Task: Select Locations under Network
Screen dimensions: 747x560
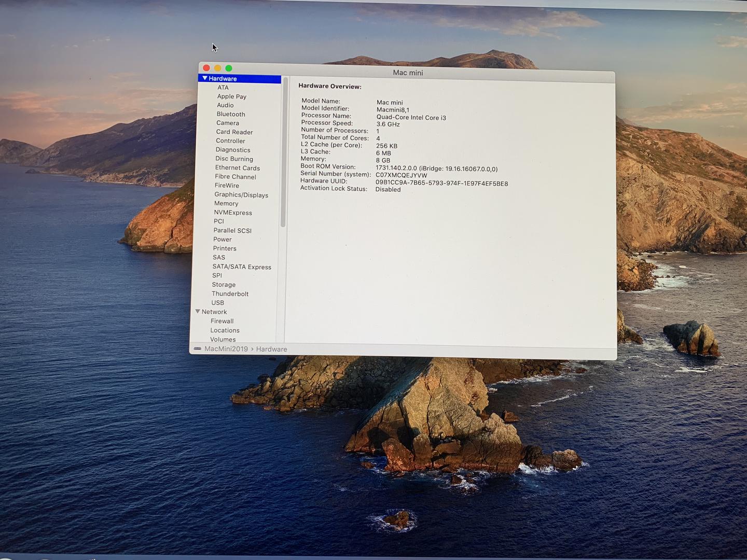Action: point(225,330)
